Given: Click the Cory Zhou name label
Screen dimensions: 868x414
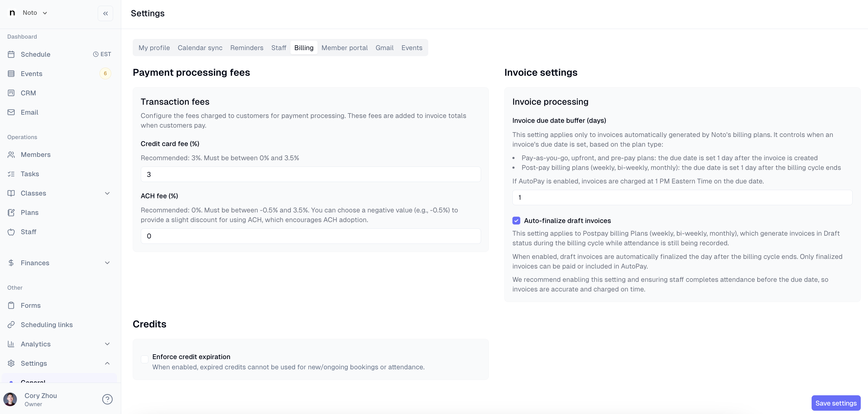Looking at the screenshot, I should click(x=41, y=396).
